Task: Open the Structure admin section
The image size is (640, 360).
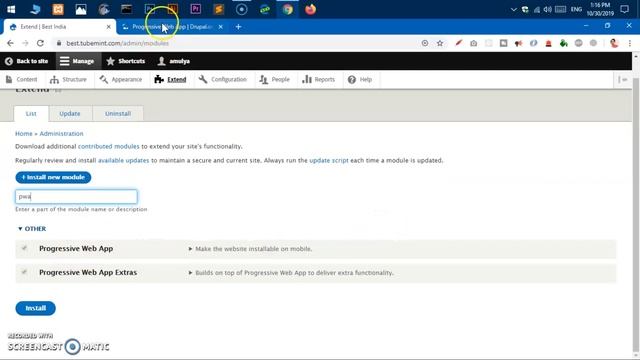Action: coord(68,79)
